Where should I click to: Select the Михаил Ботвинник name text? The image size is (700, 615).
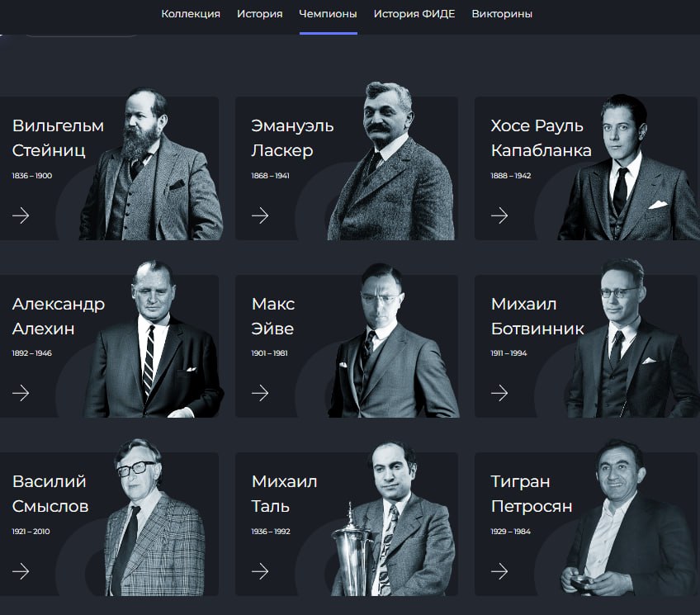pyautogui.click(x=537, y=316)
